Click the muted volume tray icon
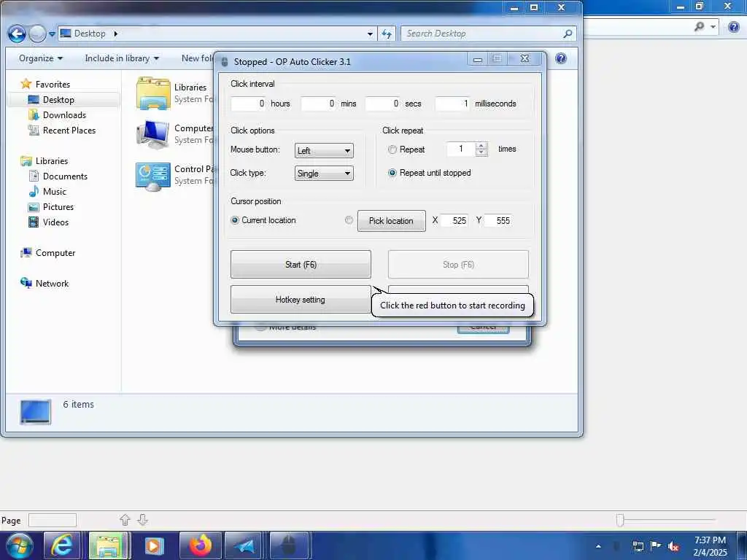Image resolution: width=747 pixels, height=560 pixels. click(x=673, y=546)
